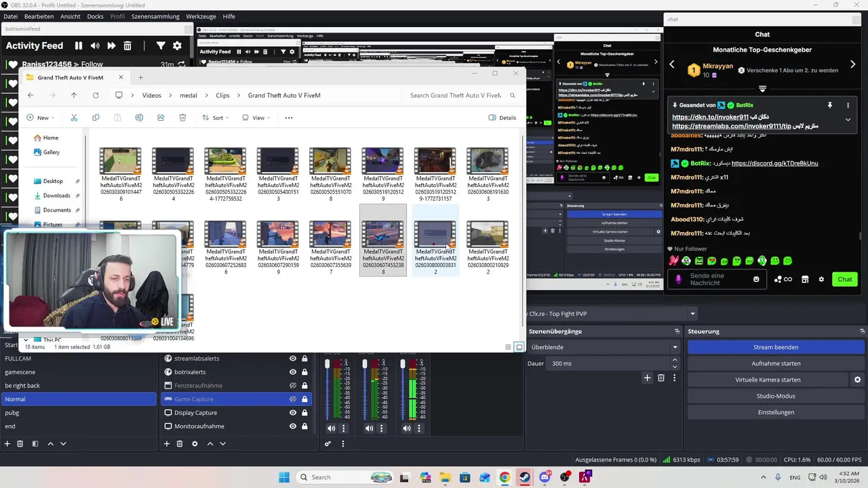Screen dimensions: 868x488
Task: Open emoji picker in chat input
Action: coord(756,279)
